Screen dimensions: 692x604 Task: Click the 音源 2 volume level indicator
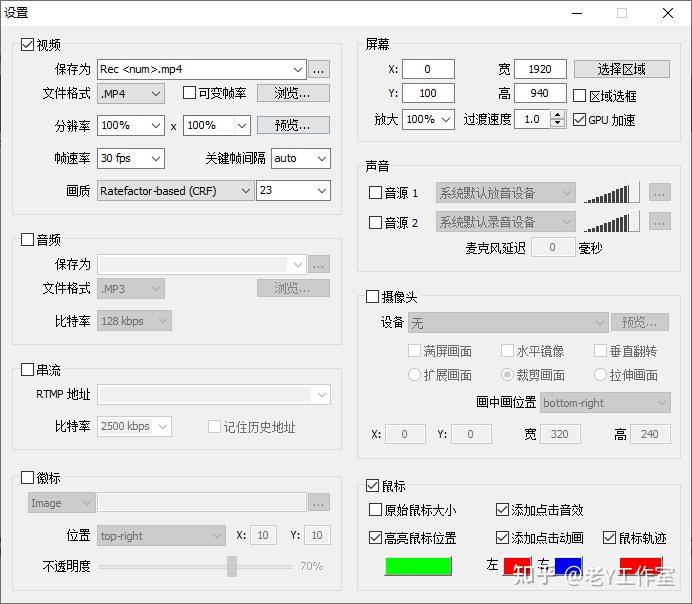[611, 221]
